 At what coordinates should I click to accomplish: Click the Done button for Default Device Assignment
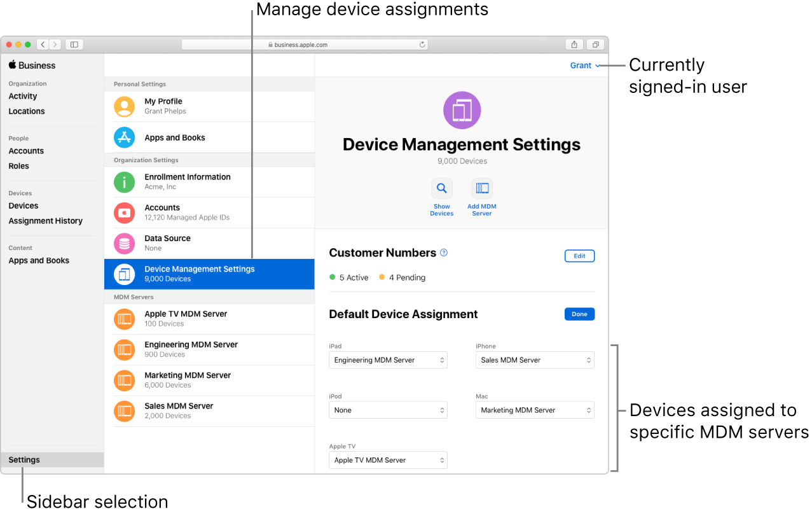[579, 314]
